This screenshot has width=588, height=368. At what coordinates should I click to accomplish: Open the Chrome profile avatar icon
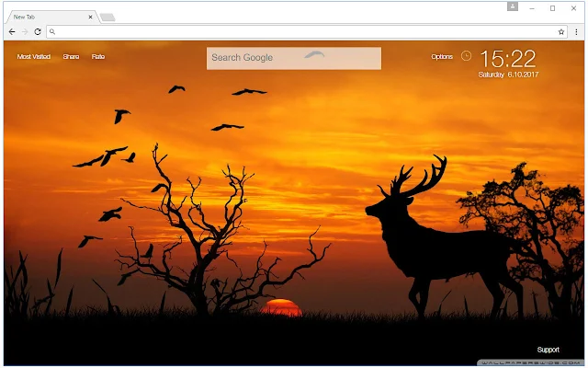(513, 6)
